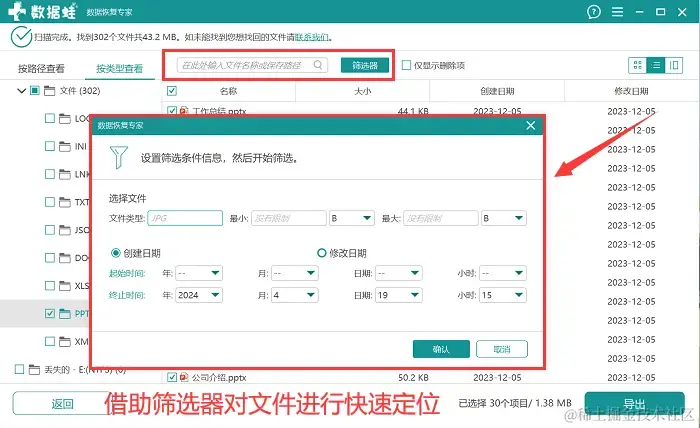The image size is (700, 428).
Task: Toggle the 仅显示删除项 checkbox
Action: coord(406,65)
